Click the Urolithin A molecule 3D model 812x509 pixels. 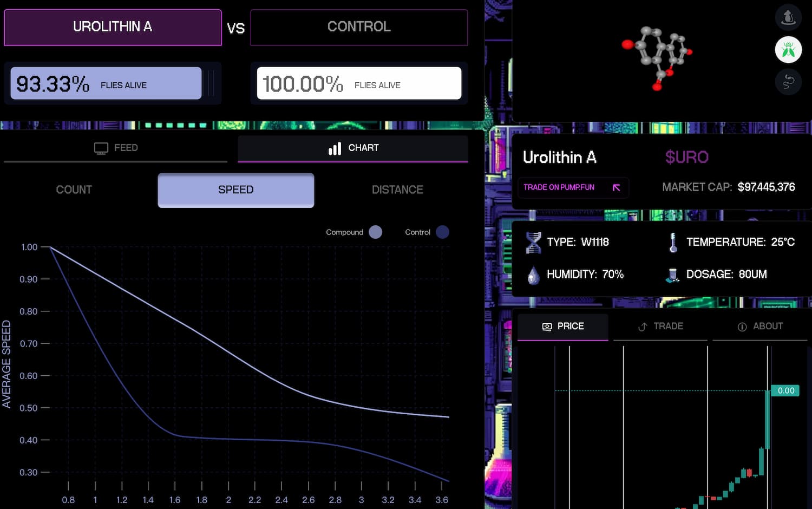[657, 57]
